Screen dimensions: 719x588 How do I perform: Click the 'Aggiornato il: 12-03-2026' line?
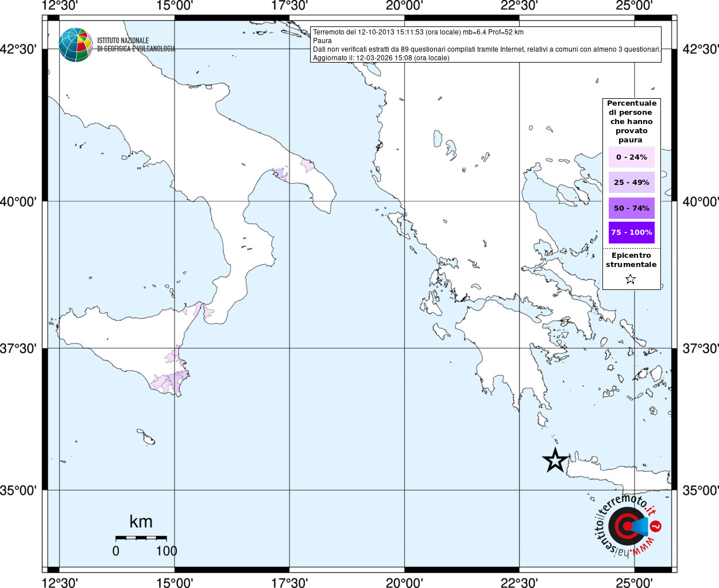click(381, 58)
